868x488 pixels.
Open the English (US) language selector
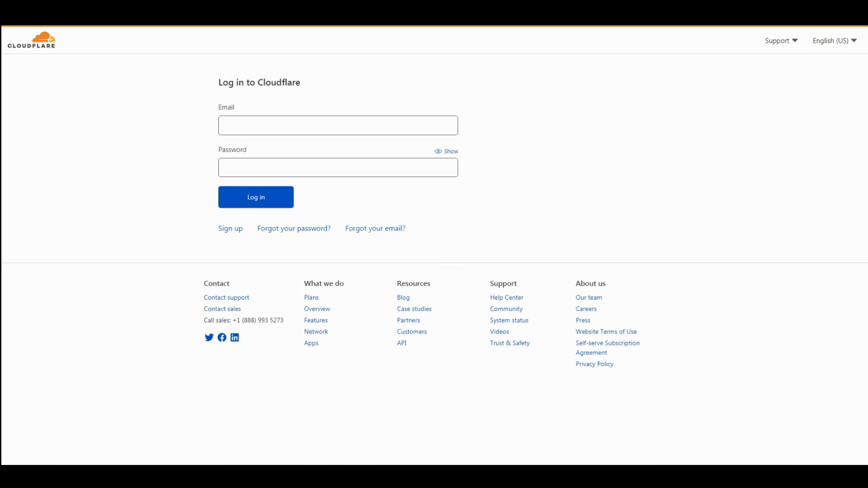point(834,41)
